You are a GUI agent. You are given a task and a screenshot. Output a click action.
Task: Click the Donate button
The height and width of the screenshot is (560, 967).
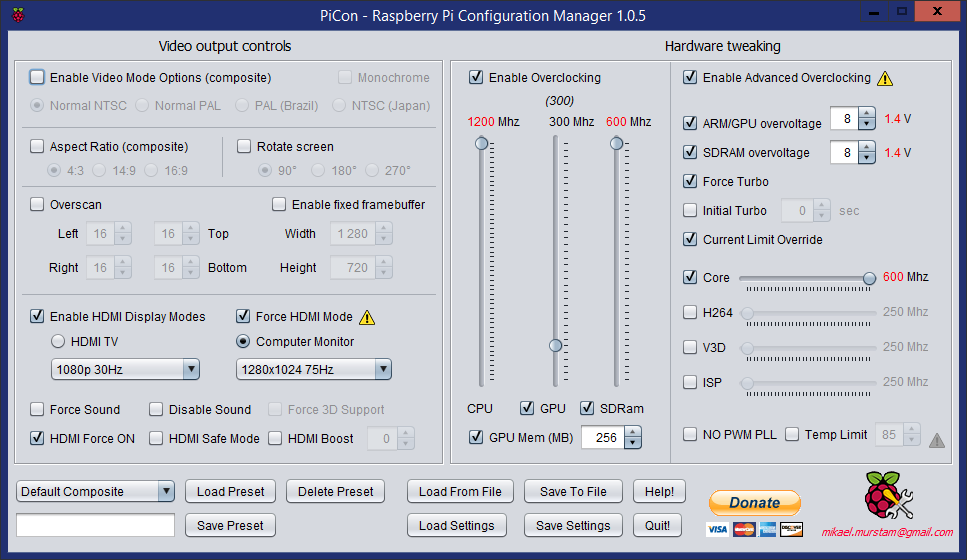755,503
